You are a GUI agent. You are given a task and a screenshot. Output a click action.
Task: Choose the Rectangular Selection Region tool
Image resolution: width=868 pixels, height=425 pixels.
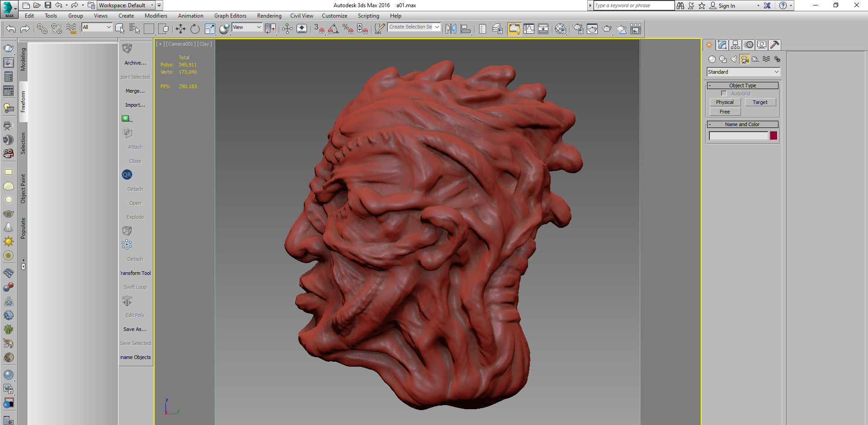pos(149,29)
